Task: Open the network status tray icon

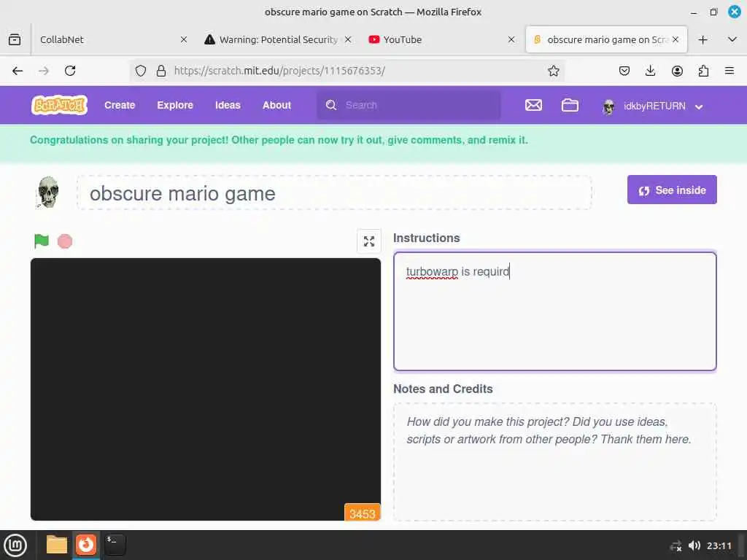Action: 676,545
